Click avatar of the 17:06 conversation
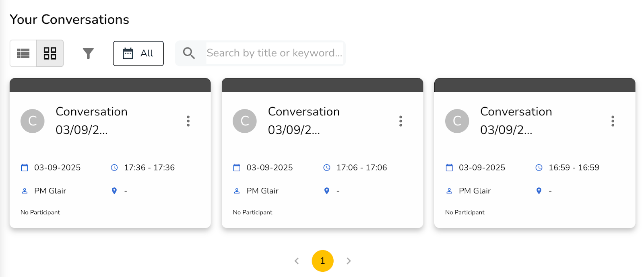644x277 pixels. pyautogui.click(x=245, y=121)
